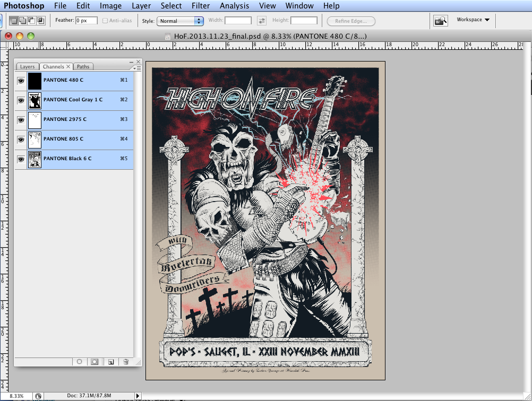Click the Height input field
The image size is (532, 401).
point(304,21)
